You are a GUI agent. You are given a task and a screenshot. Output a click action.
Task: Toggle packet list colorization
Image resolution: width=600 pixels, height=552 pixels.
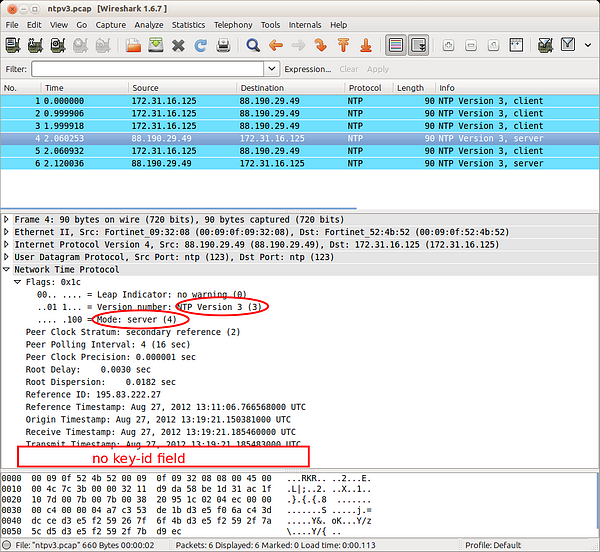tap(396, 45)
